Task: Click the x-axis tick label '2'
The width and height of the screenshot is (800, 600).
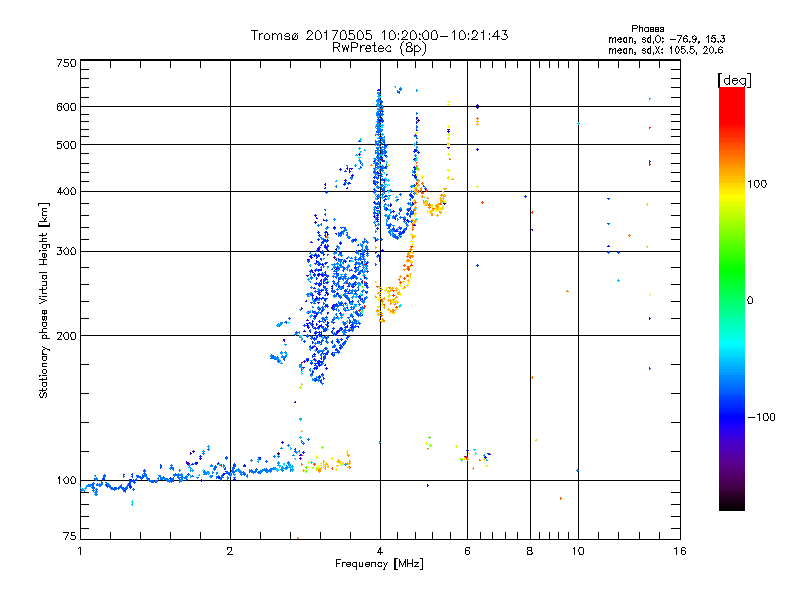Action: pyautogui.click(x=230, y=551)
